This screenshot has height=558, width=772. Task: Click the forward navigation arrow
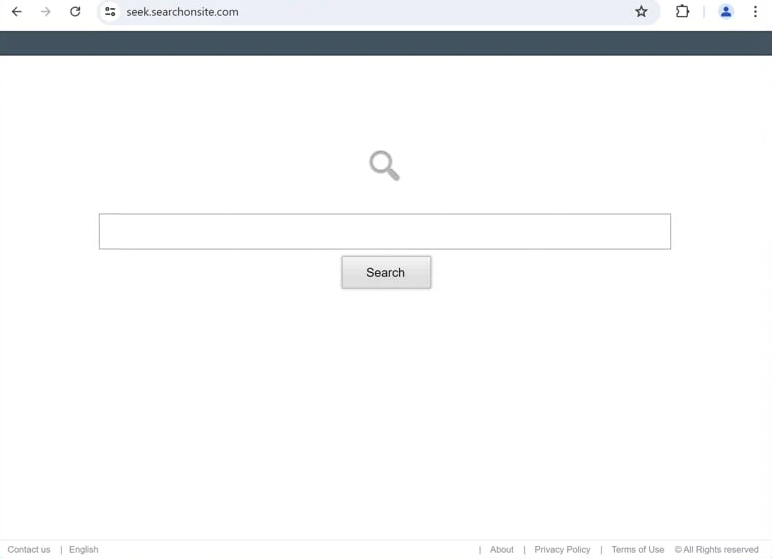[46, 12]
